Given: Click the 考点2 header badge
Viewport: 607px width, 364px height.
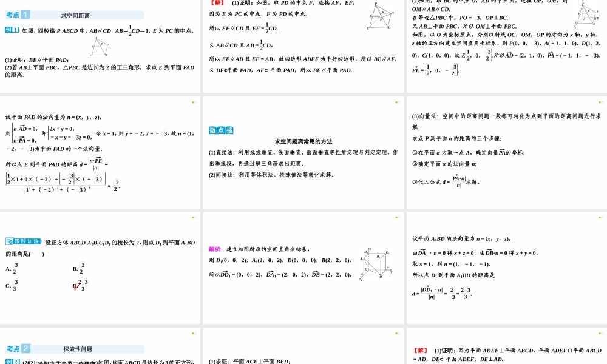Looking at the screenshot, I should coord(18,349).
